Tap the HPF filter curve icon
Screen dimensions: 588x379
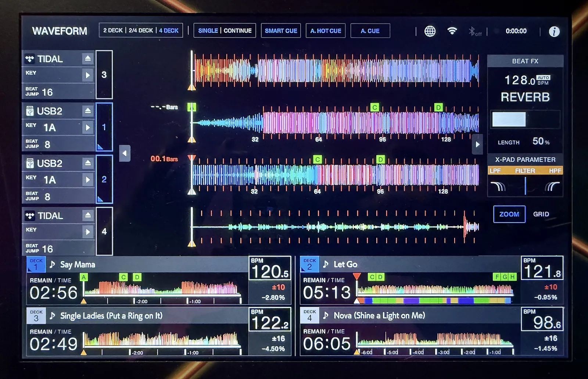pos(552,187)
